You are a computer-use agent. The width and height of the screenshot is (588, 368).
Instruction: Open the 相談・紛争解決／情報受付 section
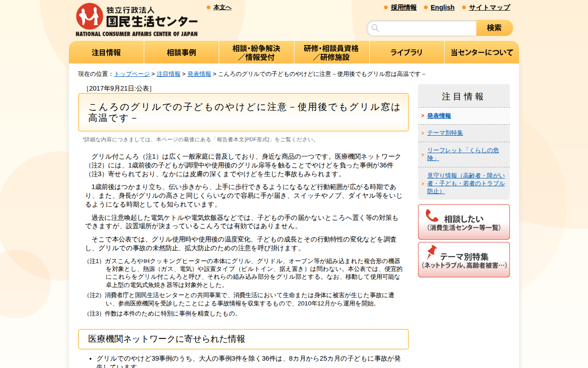[256, 52]
